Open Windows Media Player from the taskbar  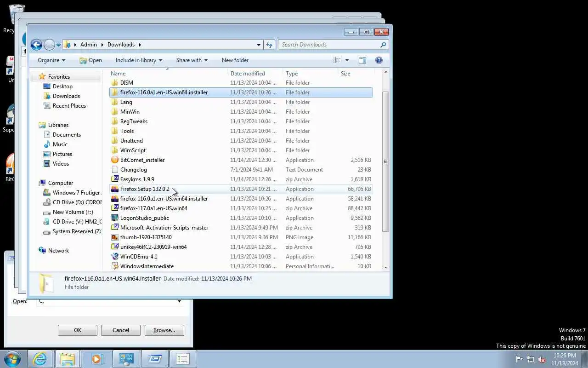(96, 359)
